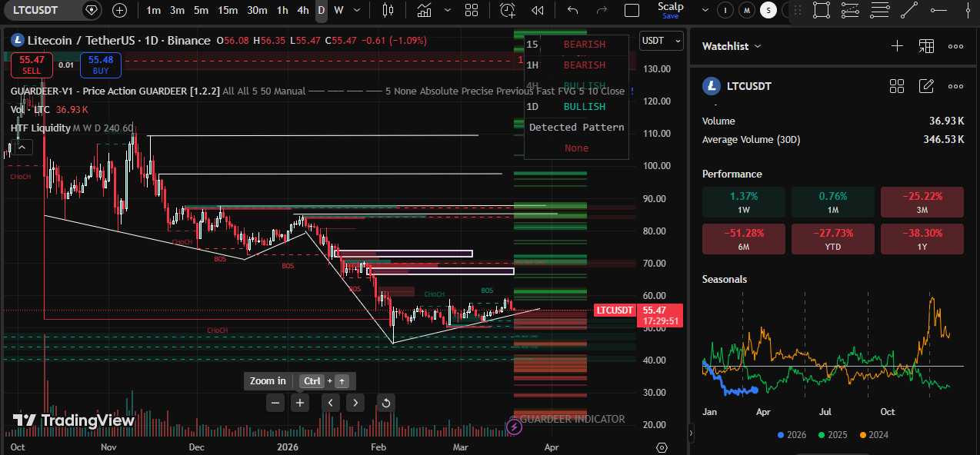
Task: Open watchlist options via three-dot menu
Action: click(x=955, y=46)
